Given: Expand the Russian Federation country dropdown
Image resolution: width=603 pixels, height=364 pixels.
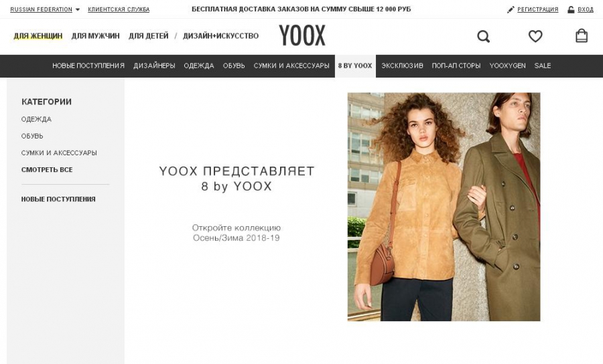Looking at the screenshot, I should point(45,9).
